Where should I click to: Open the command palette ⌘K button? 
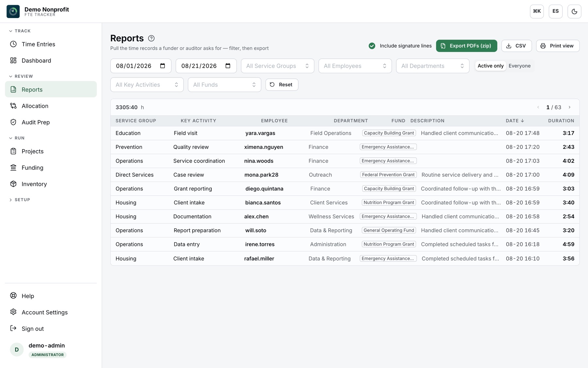point(537,11)
